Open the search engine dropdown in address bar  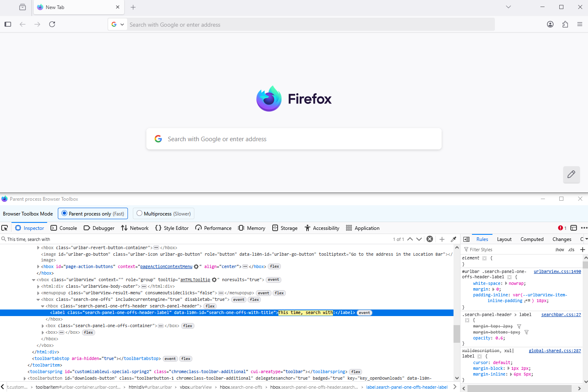(118, 24)
